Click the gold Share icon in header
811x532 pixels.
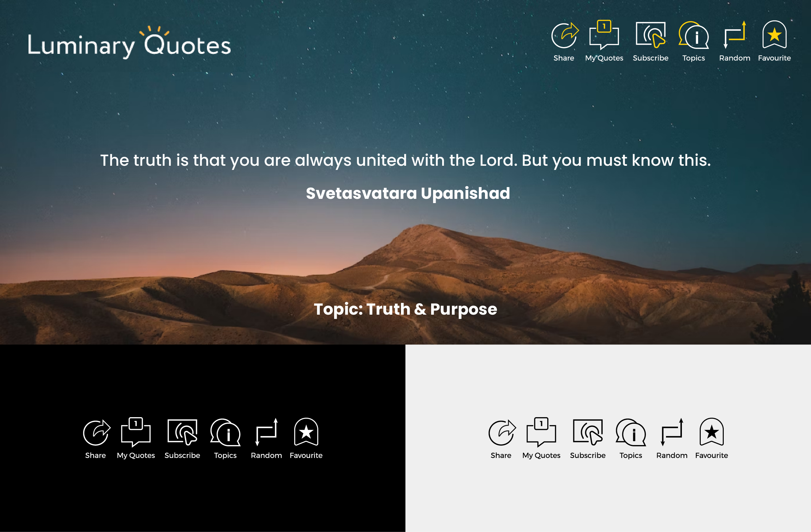click(x=564, y=35)
